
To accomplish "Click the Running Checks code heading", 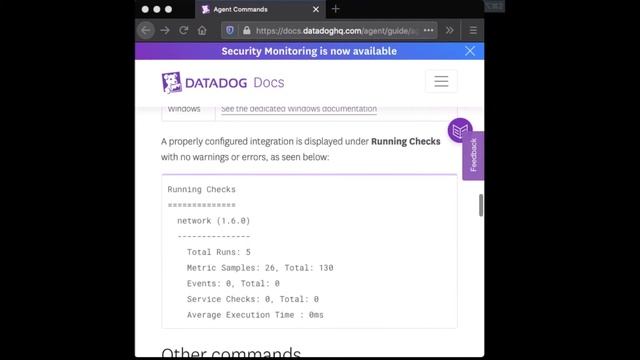I will pos(202,189).
